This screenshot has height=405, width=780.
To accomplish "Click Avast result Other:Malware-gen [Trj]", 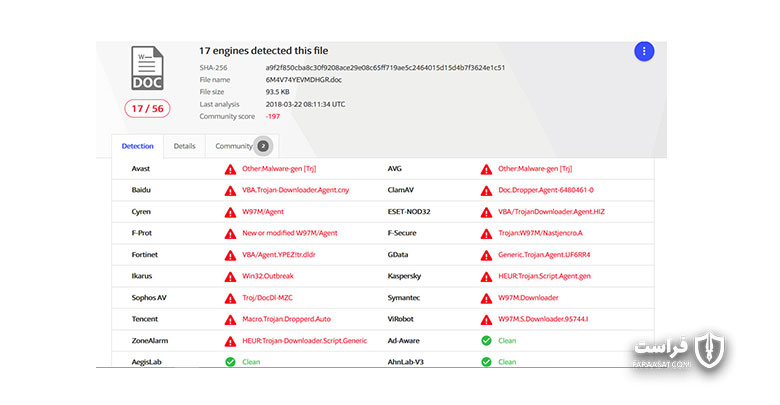I will click(x=279, y=169).
